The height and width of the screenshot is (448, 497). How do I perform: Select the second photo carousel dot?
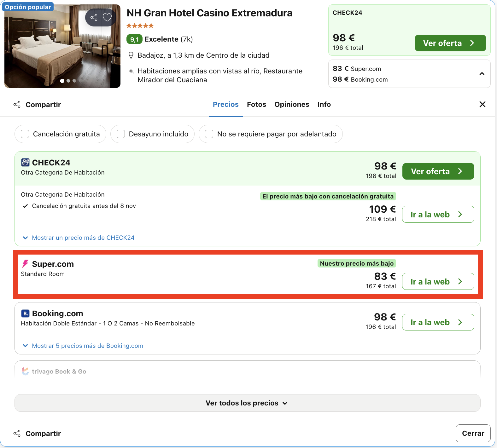coord(68,81)
